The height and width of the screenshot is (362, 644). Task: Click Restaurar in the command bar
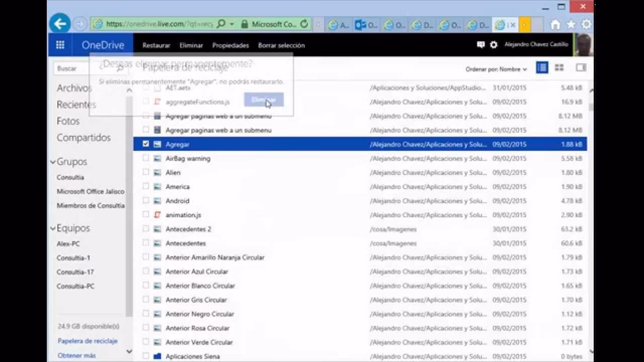pos(156,45)
